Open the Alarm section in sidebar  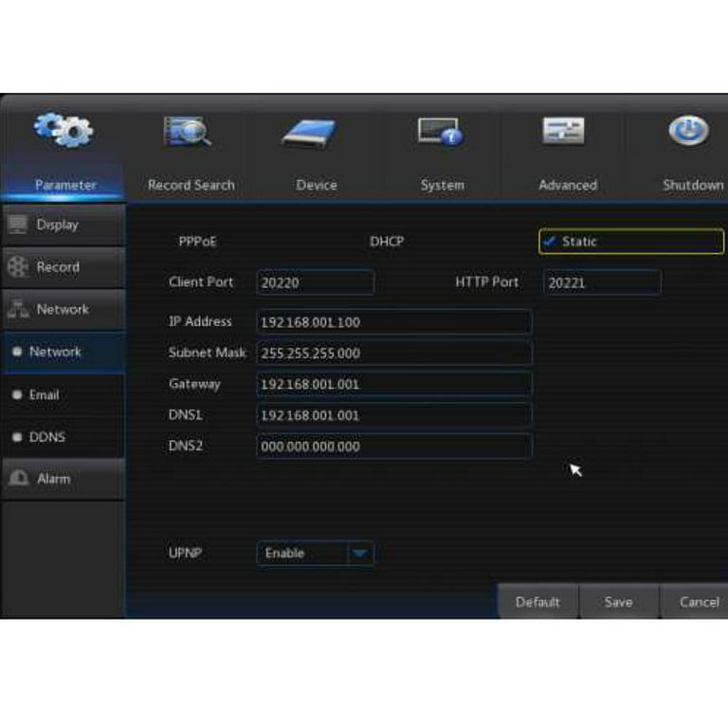[62, 479]
